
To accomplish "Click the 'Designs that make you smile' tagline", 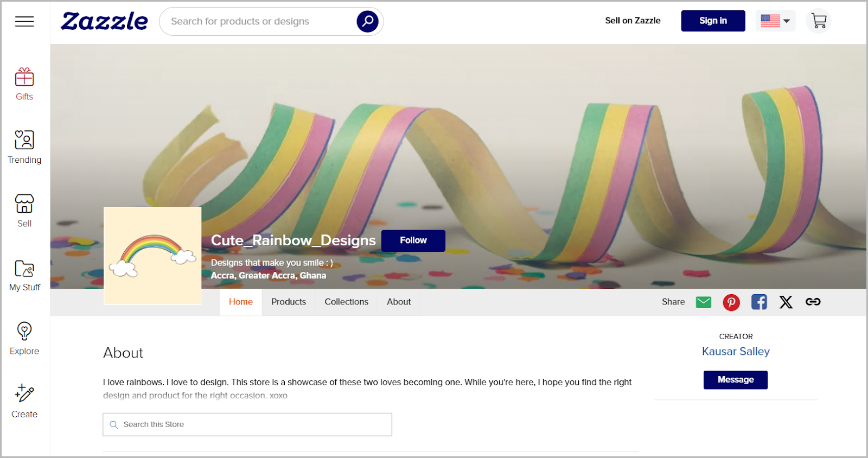I will [272, 263].
